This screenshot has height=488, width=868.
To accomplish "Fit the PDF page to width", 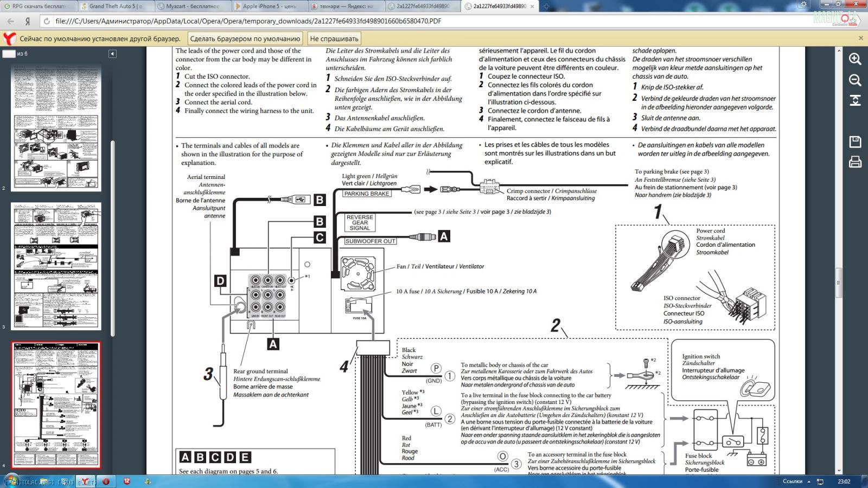I will 855,100.
